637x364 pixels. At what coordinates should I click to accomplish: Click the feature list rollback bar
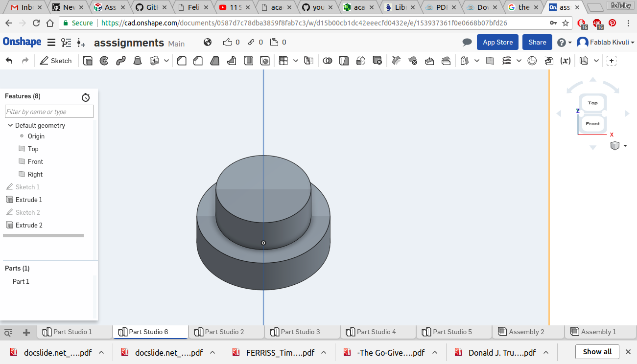(44, 236)
